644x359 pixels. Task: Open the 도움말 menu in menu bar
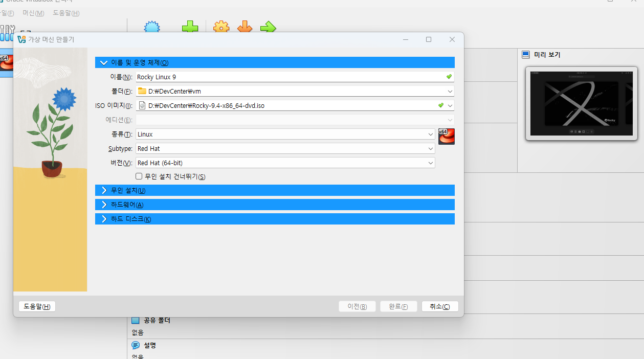tap(66, 13)
